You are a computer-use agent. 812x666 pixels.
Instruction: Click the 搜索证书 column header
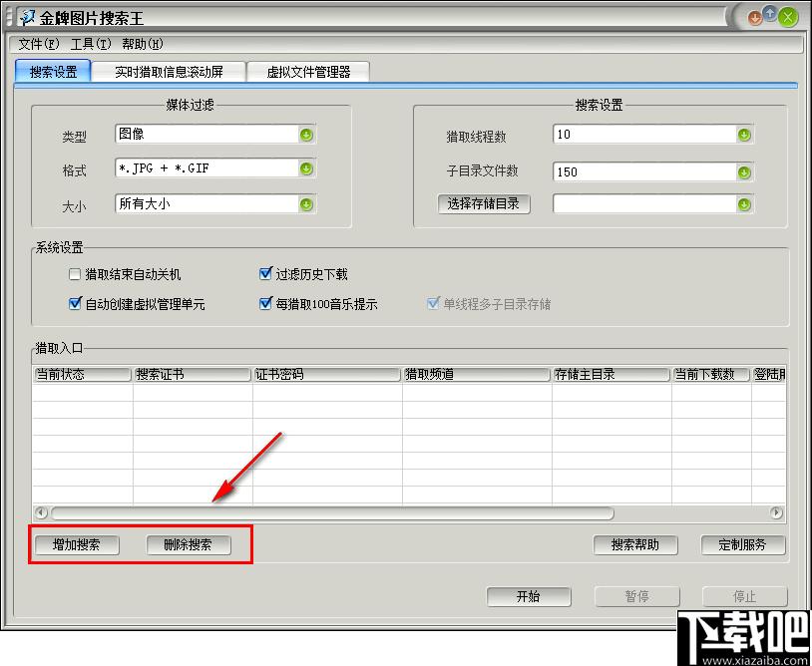[x=193, y=375]
